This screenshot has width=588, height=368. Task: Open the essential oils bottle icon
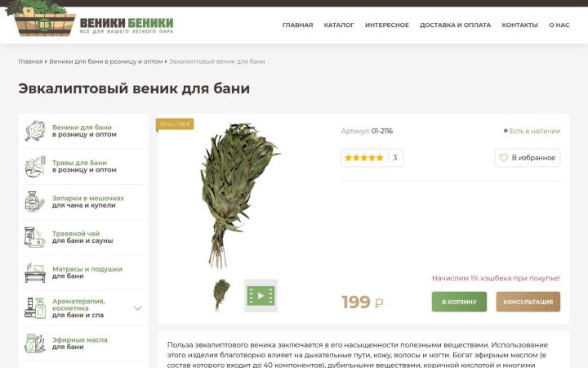click(35, 343)
